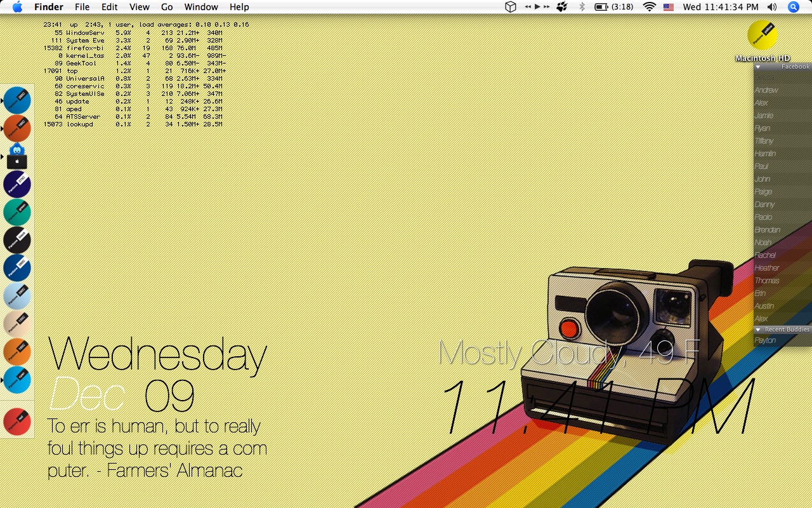This screenshot has height=508, width=812.
Task: Select buddy Paolo in the list
Action: 783,217
